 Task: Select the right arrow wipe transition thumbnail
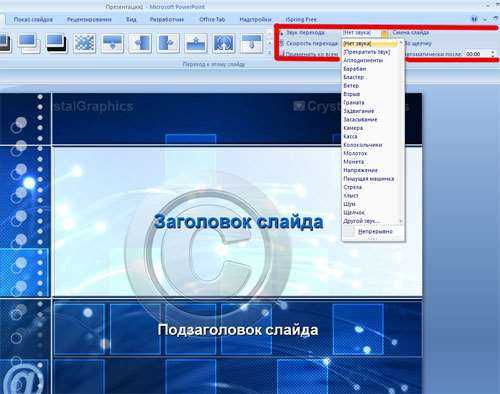[168, 44]
